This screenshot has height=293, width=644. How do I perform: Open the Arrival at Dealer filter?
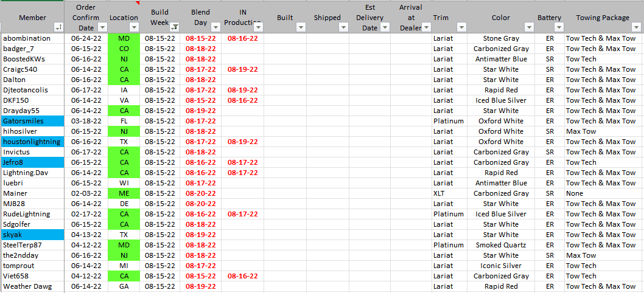click(425, 27)
